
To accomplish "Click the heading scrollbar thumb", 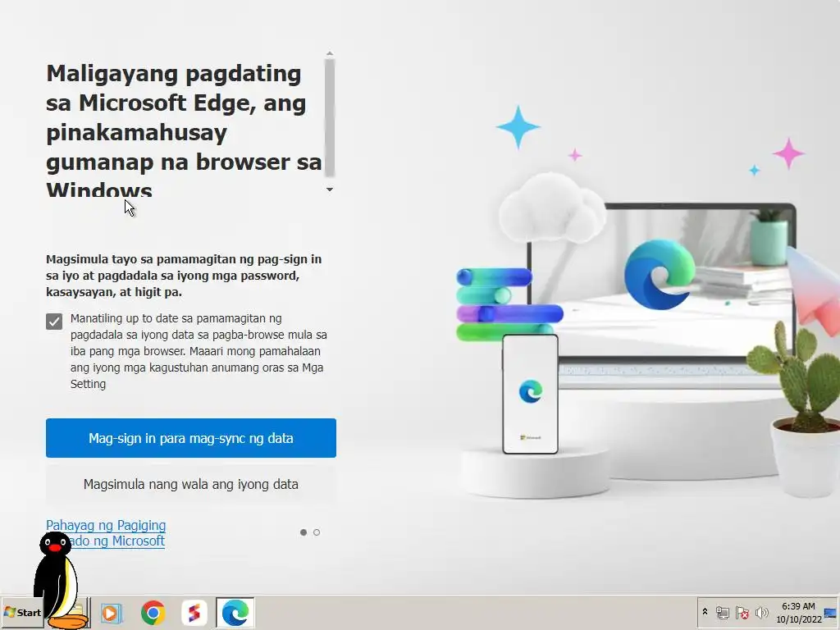I will [330, 117].
